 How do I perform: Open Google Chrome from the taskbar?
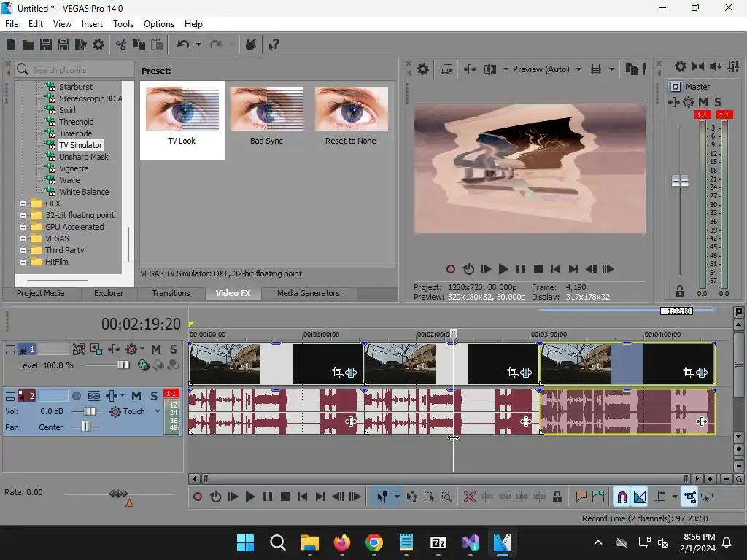point(374,542)
